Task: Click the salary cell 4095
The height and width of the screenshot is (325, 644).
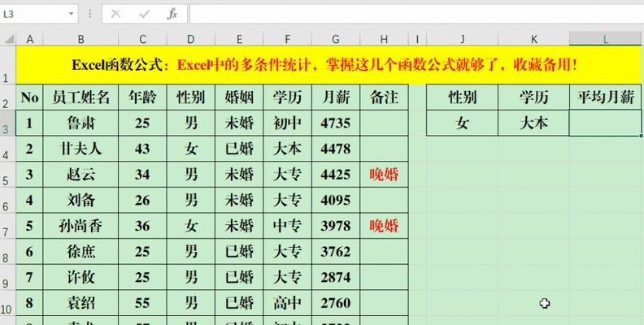Action: coord(336,200)
